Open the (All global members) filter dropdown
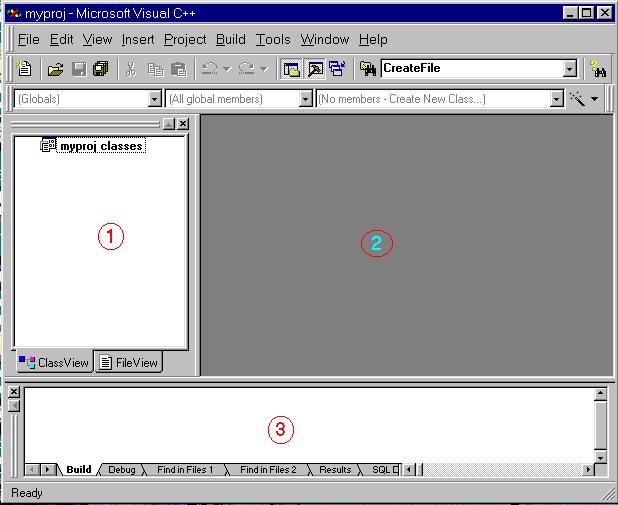Viewport: 618px width, 505px height. pos(305,99)
